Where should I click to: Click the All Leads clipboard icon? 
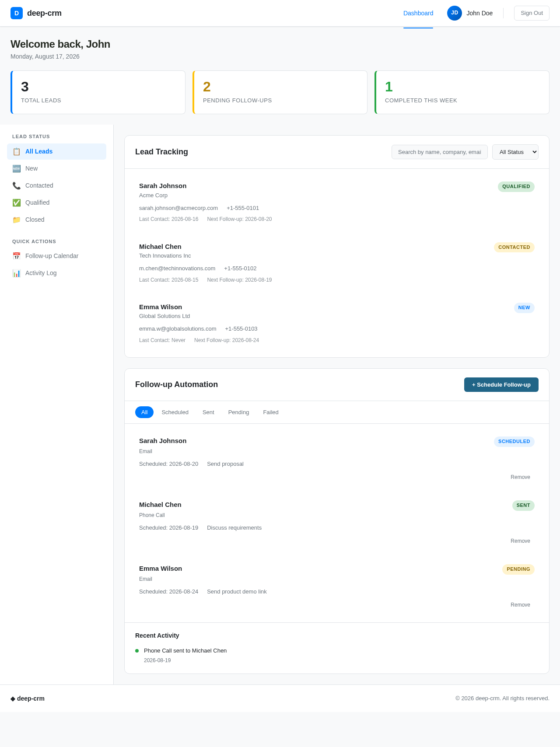(x=17, y=151)
